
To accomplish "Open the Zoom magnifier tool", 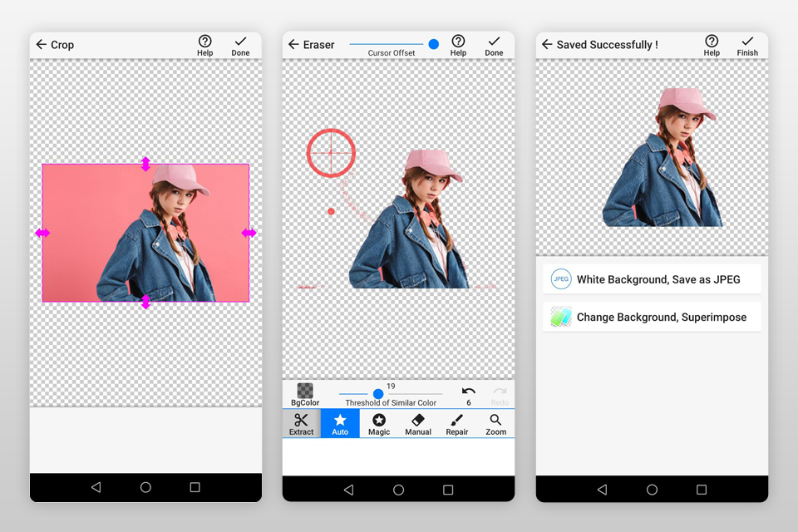I will (x=496, y=423).
